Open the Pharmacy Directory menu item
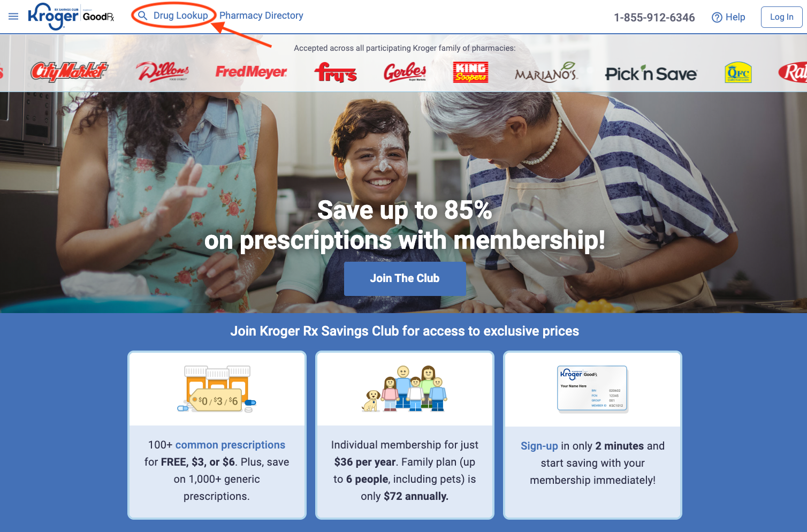The image size is (807, 532). tap(261, 16)
